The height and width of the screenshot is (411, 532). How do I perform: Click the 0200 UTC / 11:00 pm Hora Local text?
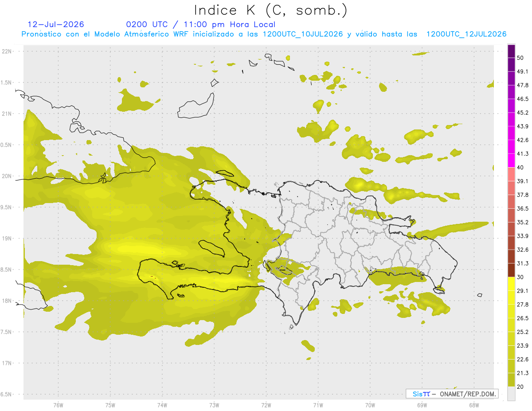tap(201, 24)
